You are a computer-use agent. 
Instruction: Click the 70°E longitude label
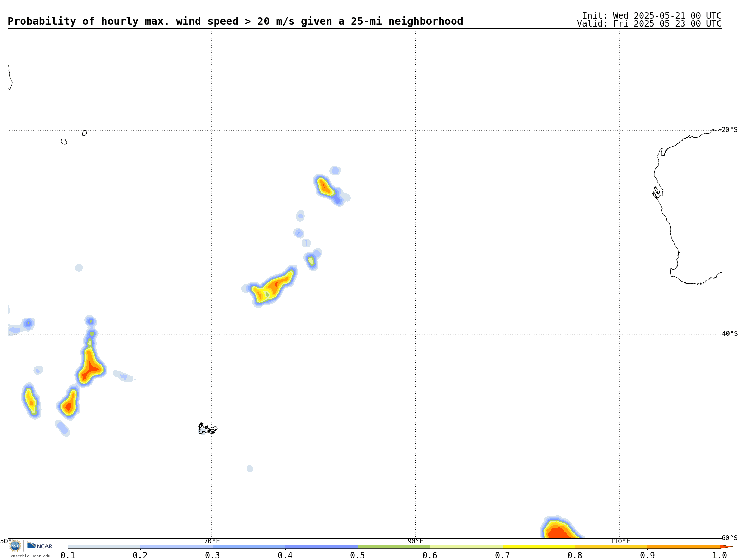coord(212,541)
